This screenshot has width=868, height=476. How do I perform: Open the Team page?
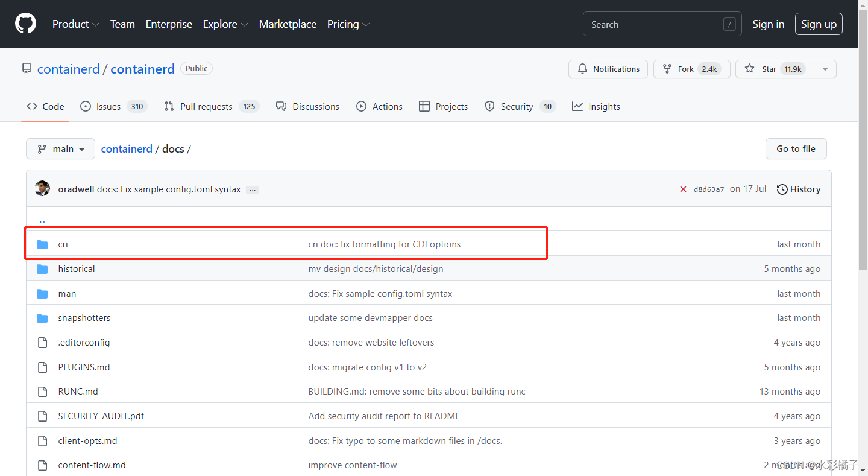coord(122,24)
